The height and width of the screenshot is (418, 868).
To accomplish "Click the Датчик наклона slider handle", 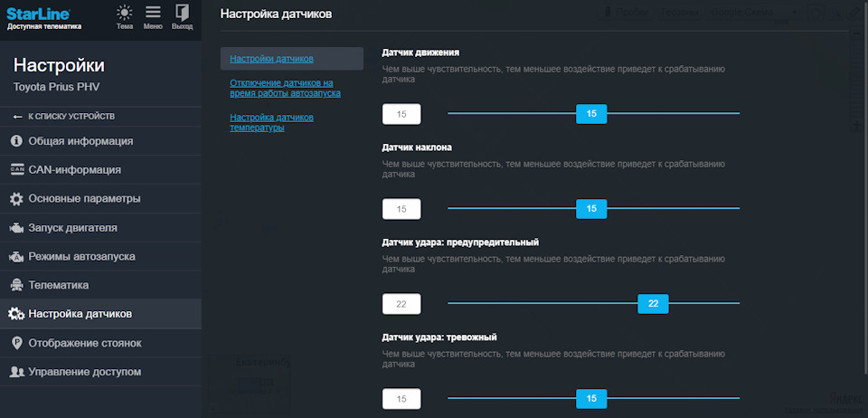I will pyautogui.click(x=591, y=209).
